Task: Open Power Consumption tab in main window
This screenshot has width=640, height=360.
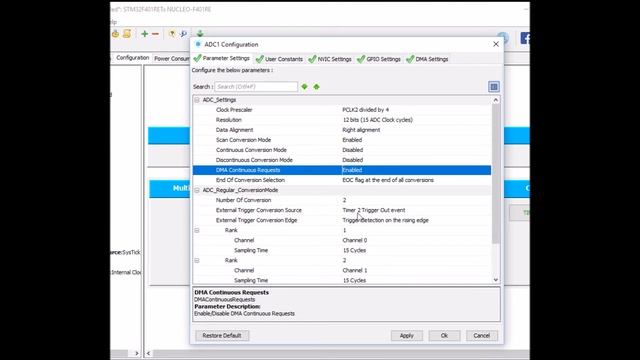Action: [171, 59]
